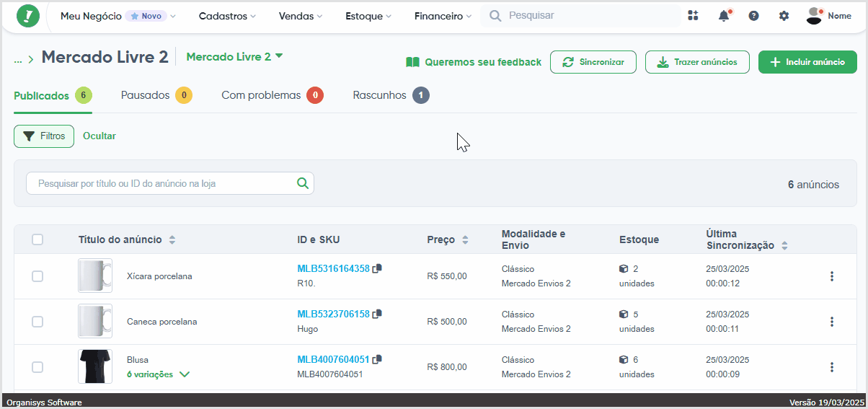The image size is (868, 409).
Task: Click the Caneca porcelana thumbnail
Action: [95, 321]
